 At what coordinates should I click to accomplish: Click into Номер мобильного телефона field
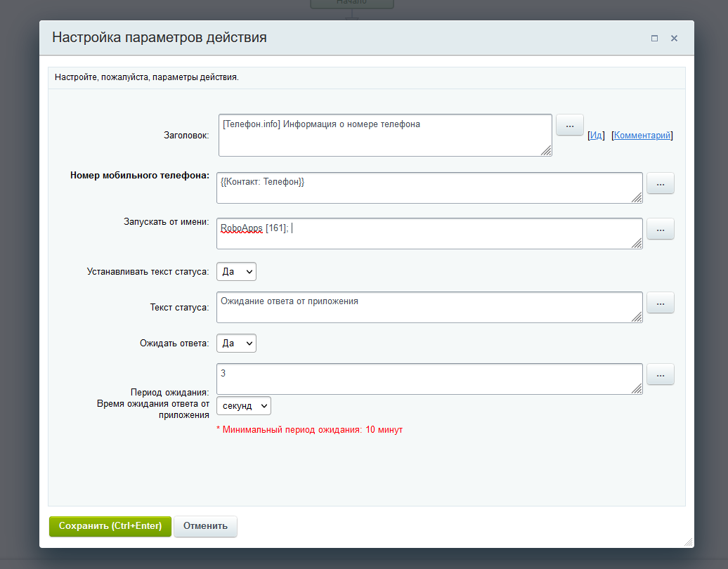pos(429,188)
